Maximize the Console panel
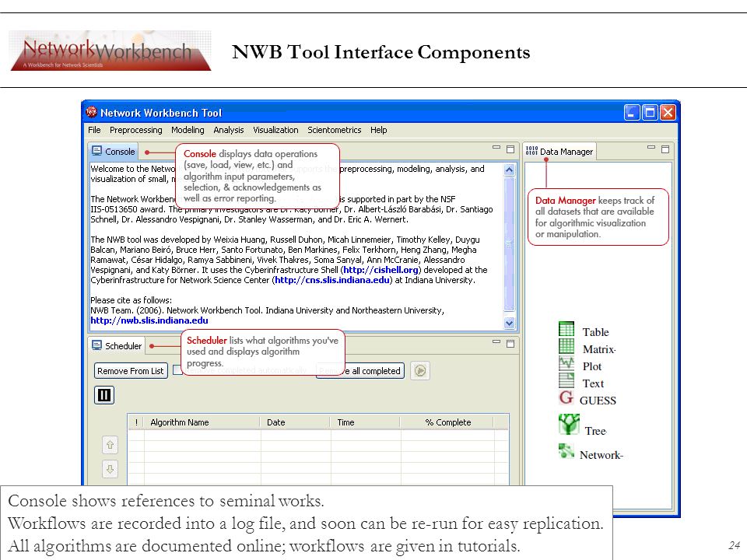 tap(510, 149)
